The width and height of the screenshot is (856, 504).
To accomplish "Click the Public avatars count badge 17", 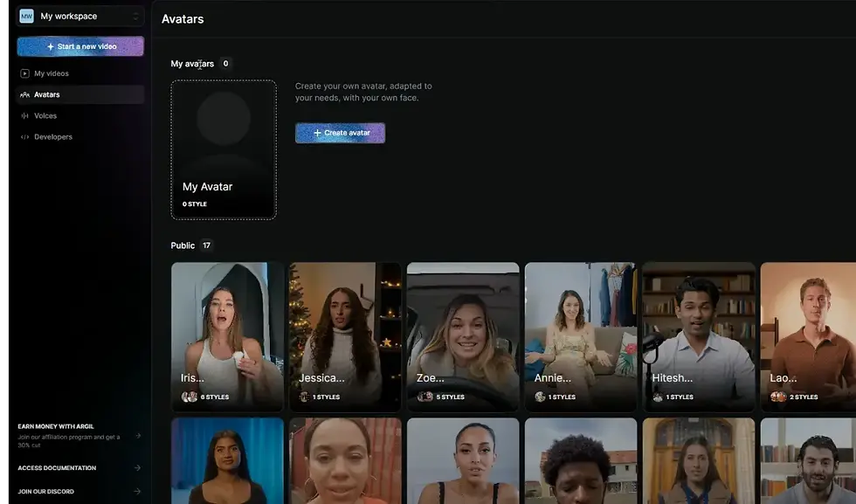I will click(x=206, y=245).
